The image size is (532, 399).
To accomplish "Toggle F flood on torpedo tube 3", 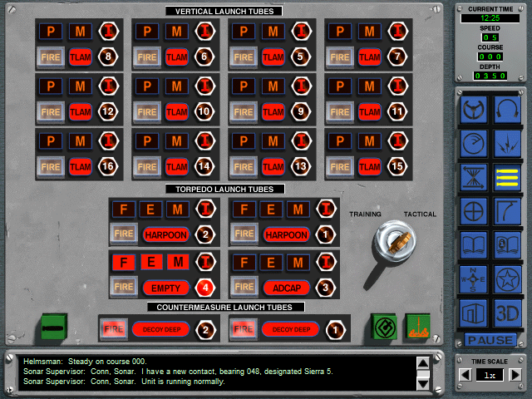I will pyautogui.click(x=244, y=263).
